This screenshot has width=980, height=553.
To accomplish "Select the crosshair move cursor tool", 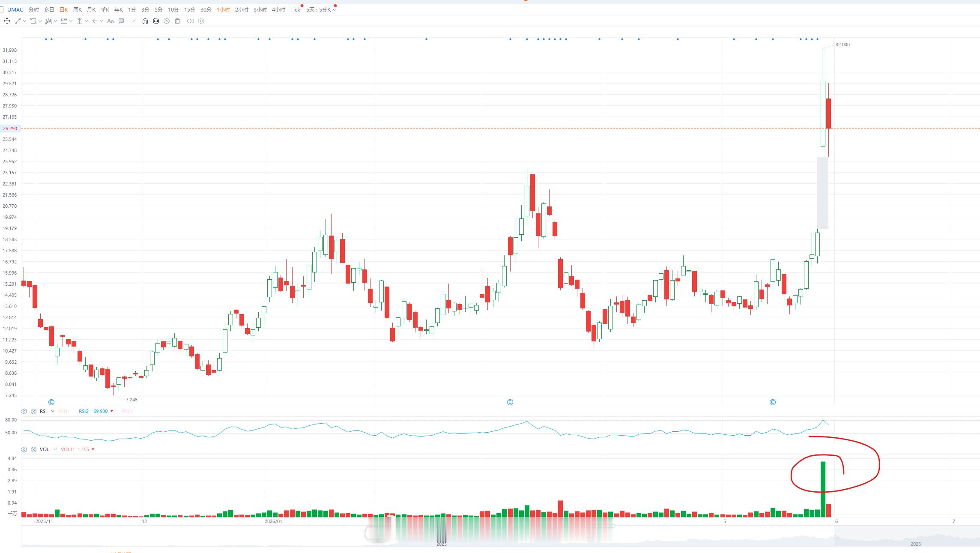I will 7,21.
